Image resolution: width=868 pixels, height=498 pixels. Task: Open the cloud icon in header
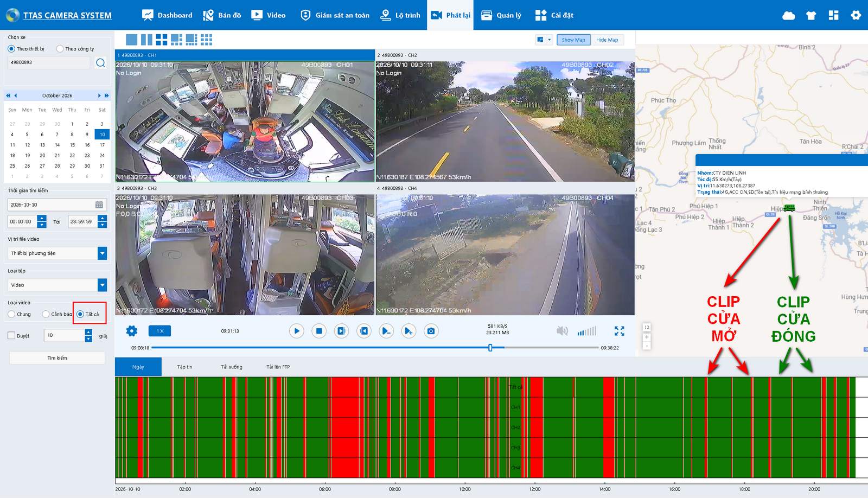789,15
